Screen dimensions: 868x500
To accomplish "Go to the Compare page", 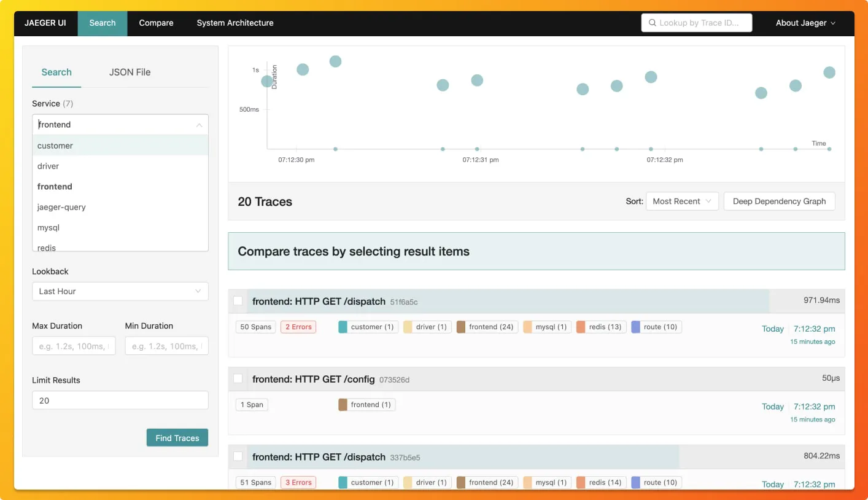I will [x=156, y=23].
